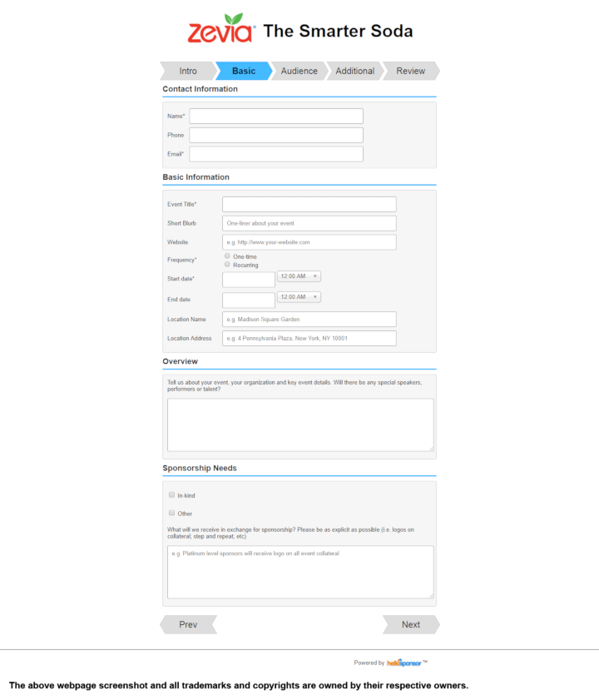599x700 pixels.
Task: Click the Website URL field
Action: click(309, 242)
